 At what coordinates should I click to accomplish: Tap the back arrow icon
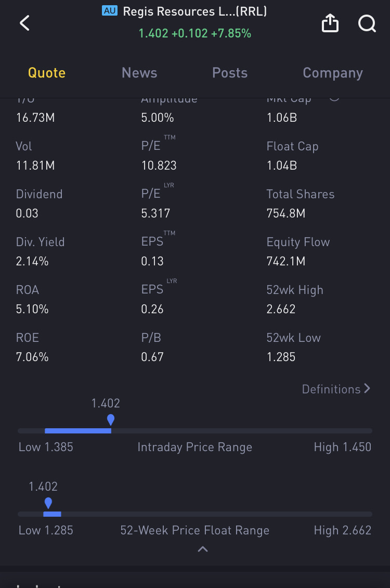pyautogui.click(x=24, y=23)
